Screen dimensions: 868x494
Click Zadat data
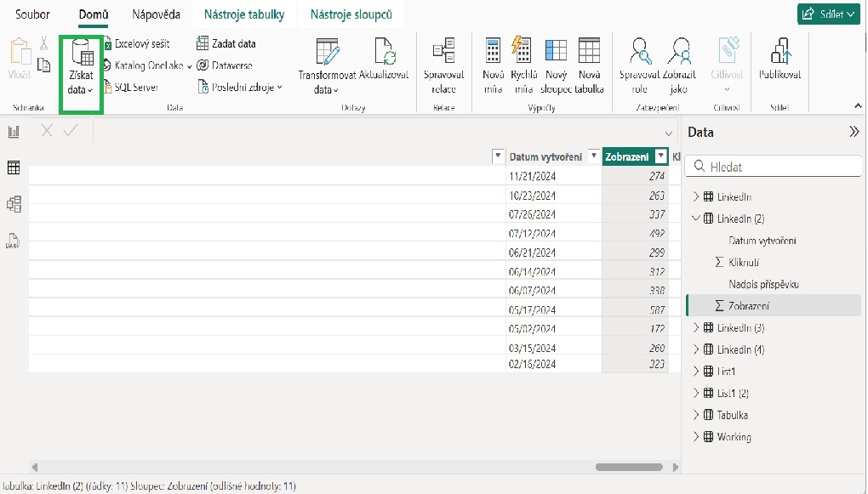(226, 43)
